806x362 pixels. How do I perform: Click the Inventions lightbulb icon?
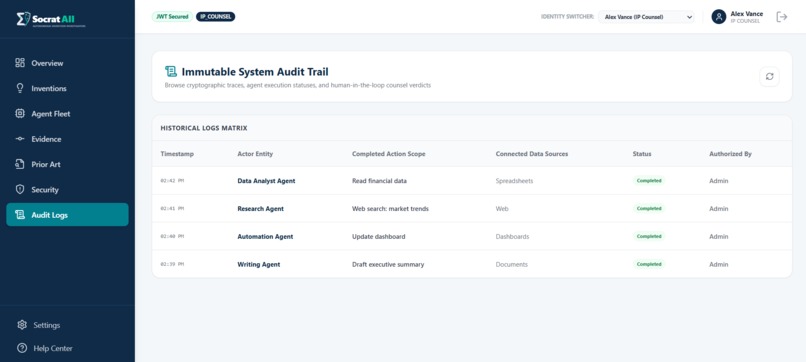point(20,88)
